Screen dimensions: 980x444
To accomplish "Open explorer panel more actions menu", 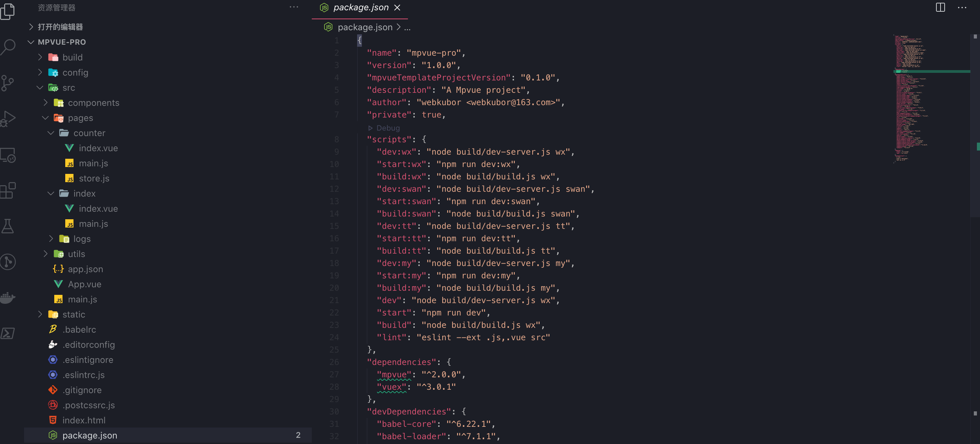I will pos(294,7).
